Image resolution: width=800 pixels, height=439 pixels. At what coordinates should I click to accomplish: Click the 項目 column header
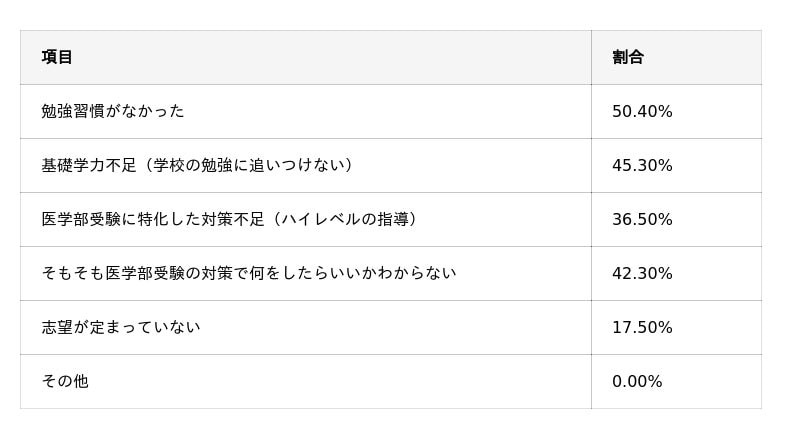[x=57, y=57]
